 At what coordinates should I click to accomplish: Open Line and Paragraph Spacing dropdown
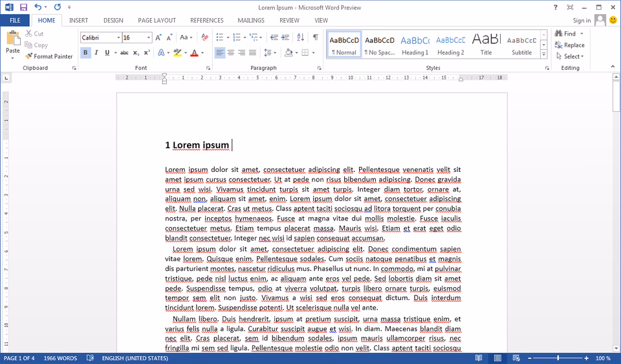[x=270, y=52]
